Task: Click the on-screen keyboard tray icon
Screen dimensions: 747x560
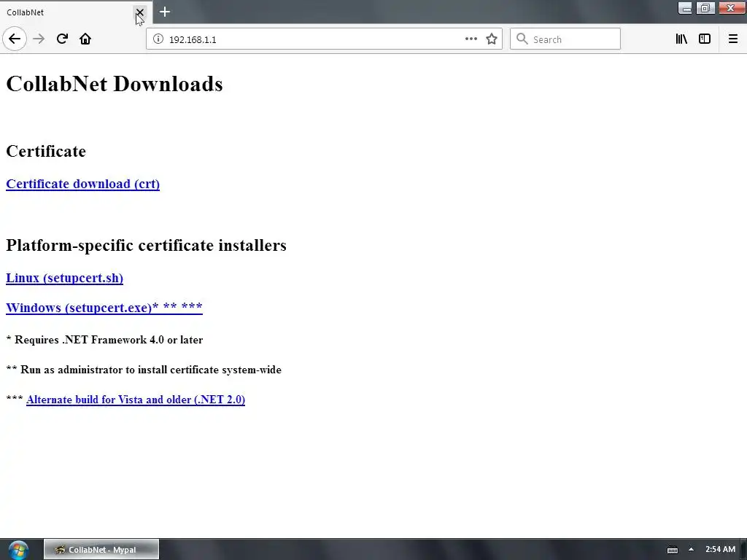Action: click(672, 550)
